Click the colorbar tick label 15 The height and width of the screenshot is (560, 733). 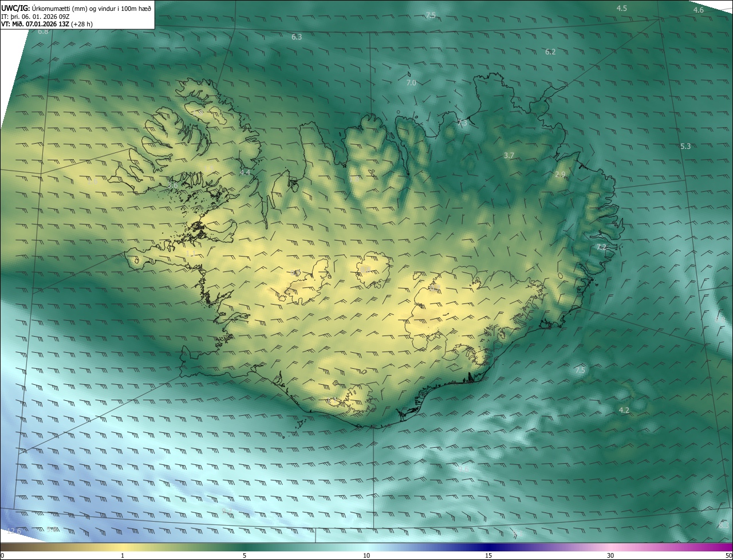[488, 555]
